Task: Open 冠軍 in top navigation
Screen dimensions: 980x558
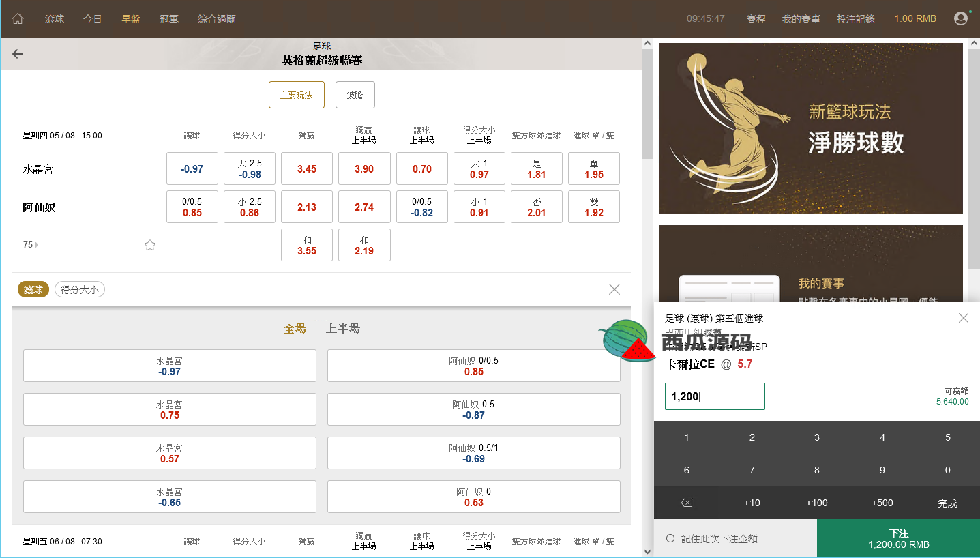Action: coord(169,19)
